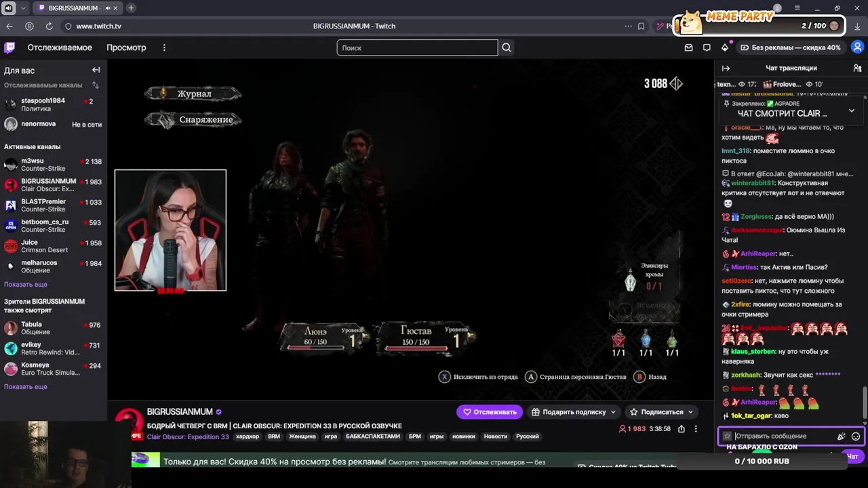Open nenormova offline channel
The width and height of the screenshot is (868, 488).
[x=53, y=124]
